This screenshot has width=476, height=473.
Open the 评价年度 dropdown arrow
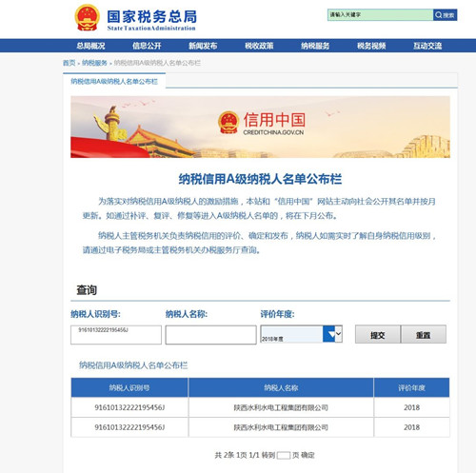click(332, 334)
